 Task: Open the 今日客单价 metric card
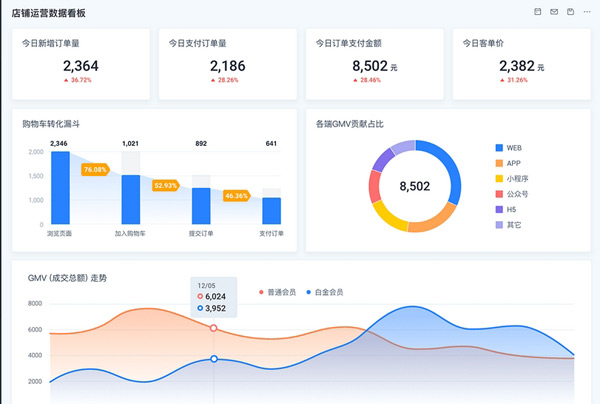520,64
